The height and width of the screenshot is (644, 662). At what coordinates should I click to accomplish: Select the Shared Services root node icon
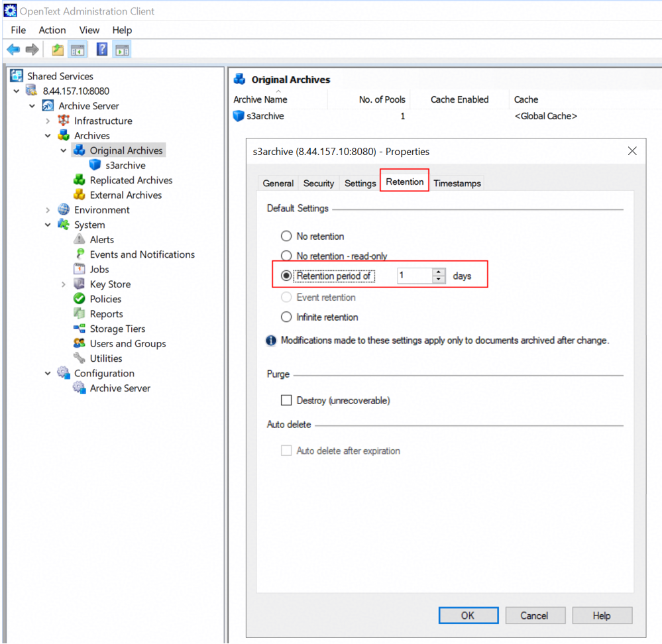click(x=17, y=76)
